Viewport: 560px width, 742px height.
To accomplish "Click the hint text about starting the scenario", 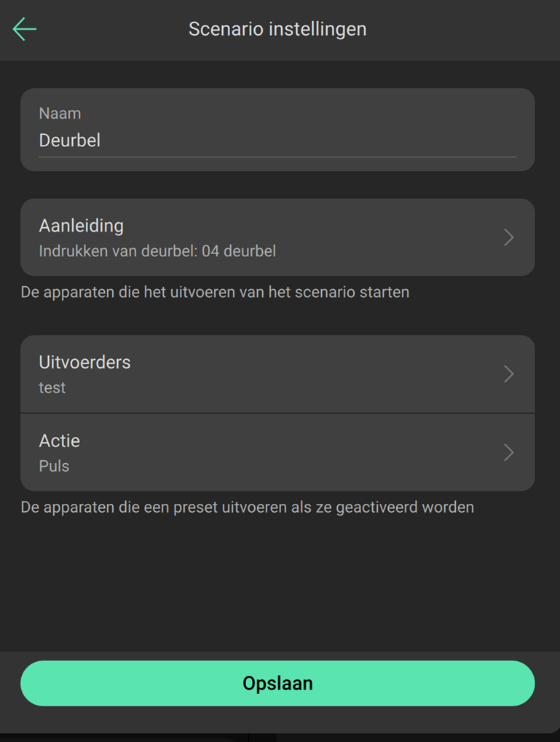I will click(215, 293).
